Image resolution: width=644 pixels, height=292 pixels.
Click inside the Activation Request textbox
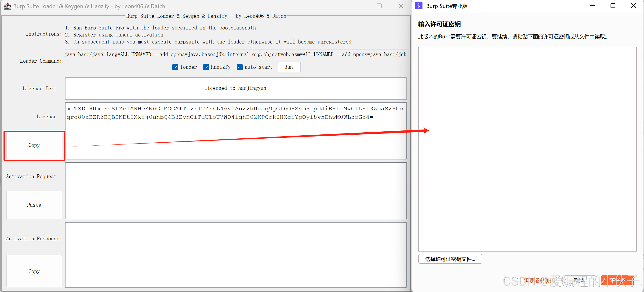click(236, 191)
